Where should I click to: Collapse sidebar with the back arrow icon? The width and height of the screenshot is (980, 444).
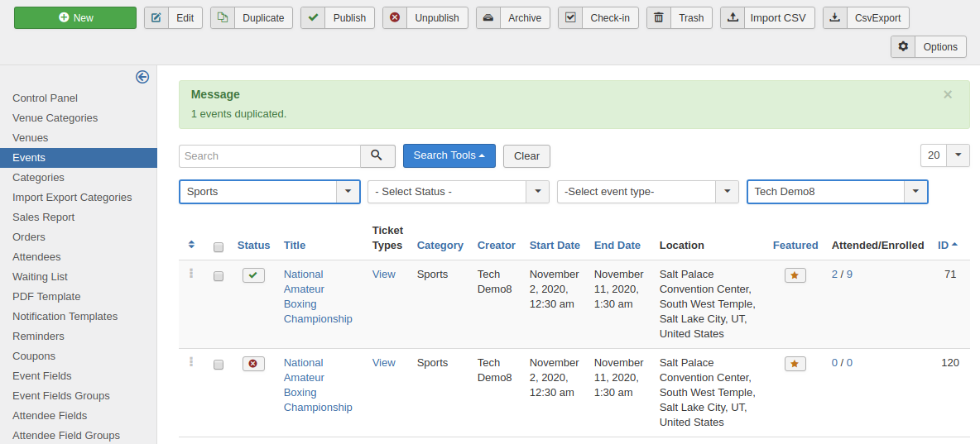tap(142, 77)
